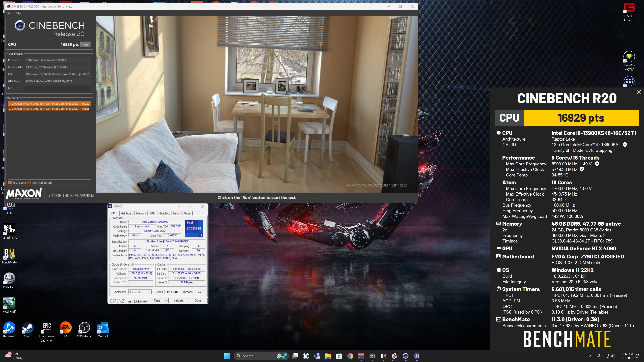
Task: Open the Call of Duty desktop shortcut
Action: point(9,231)
